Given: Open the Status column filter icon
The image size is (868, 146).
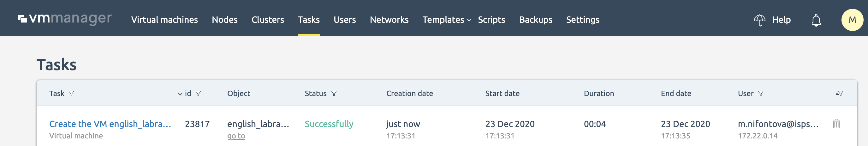Looking at the screenshot, I should [334, 94].
